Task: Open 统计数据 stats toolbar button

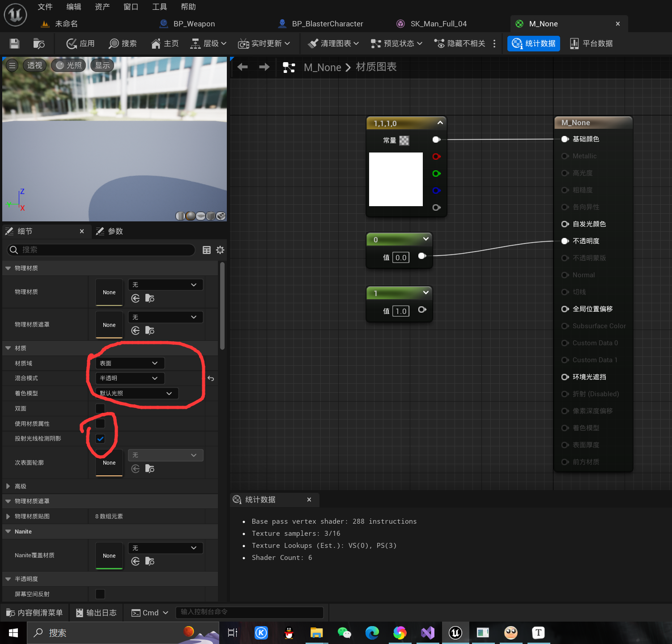Action: click(534, 43)
